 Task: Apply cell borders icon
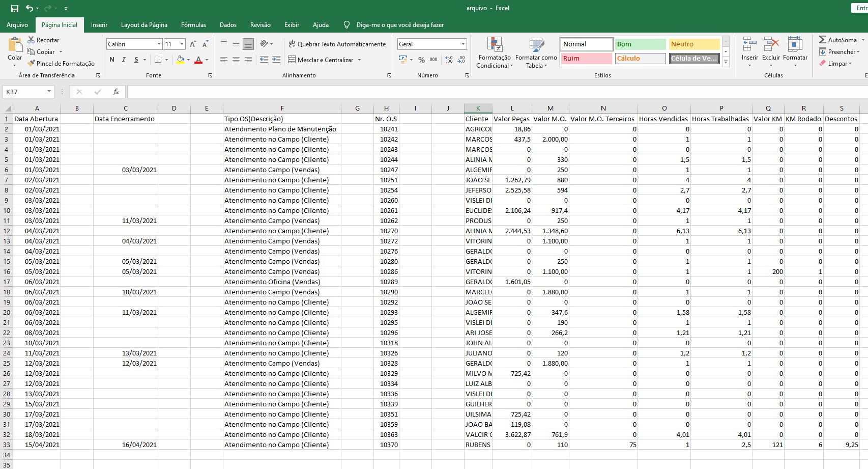[x=158, y=60]
